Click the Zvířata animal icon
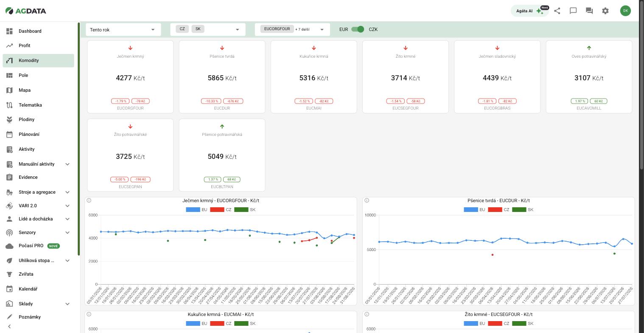644x333 pixels. [x=9, y=274]
